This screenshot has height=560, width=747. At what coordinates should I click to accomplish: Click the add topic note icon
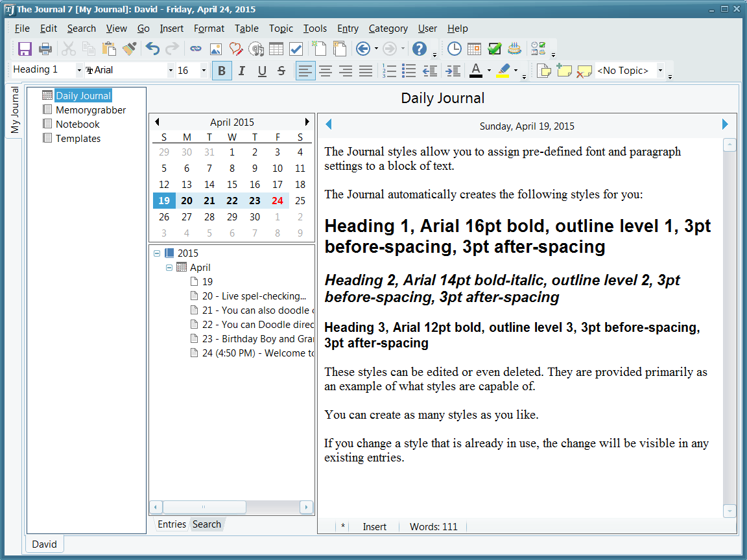[563, 70]
